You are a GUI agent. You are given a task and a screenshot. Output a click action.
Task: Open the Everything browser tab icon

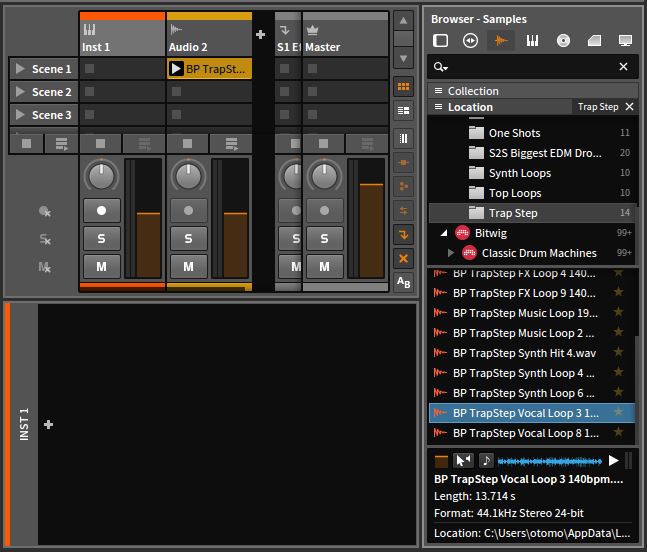click(440, 40)
